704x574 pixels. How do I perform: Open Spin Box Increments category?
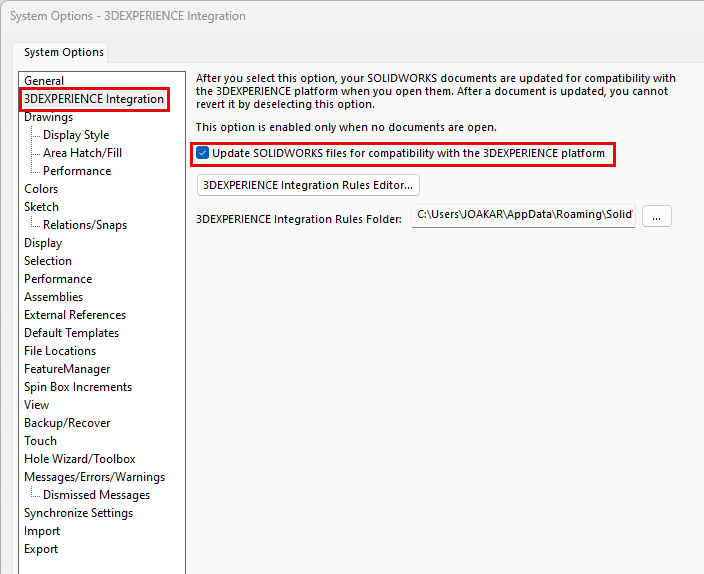(78, 387)
